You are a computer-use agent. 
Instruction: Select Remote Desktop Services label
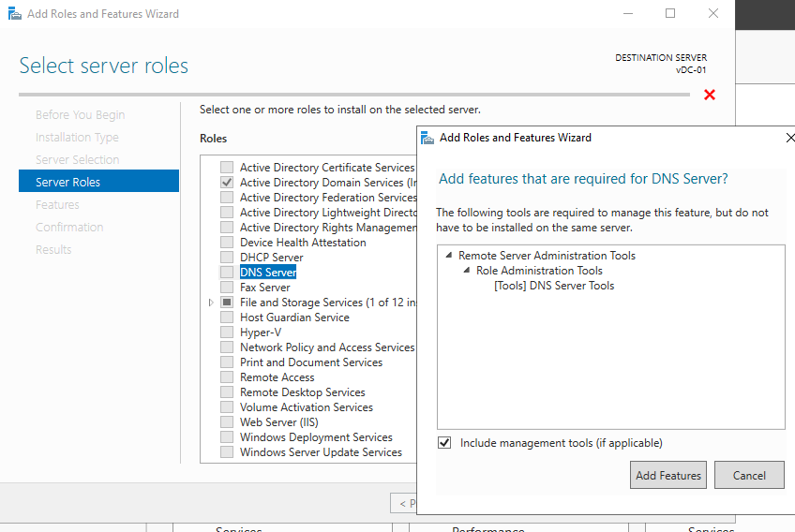(302, 392)
